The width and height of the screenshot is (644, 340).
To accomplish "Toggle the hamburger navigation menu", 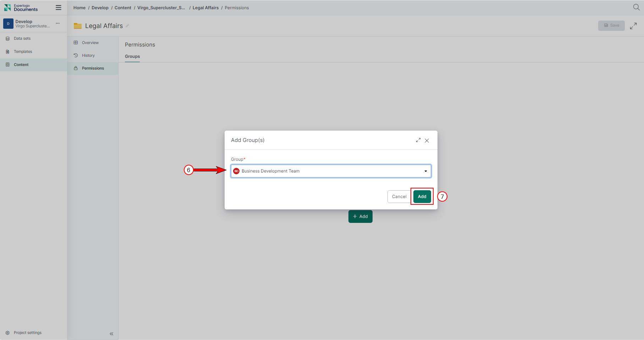I will point(59,7).
